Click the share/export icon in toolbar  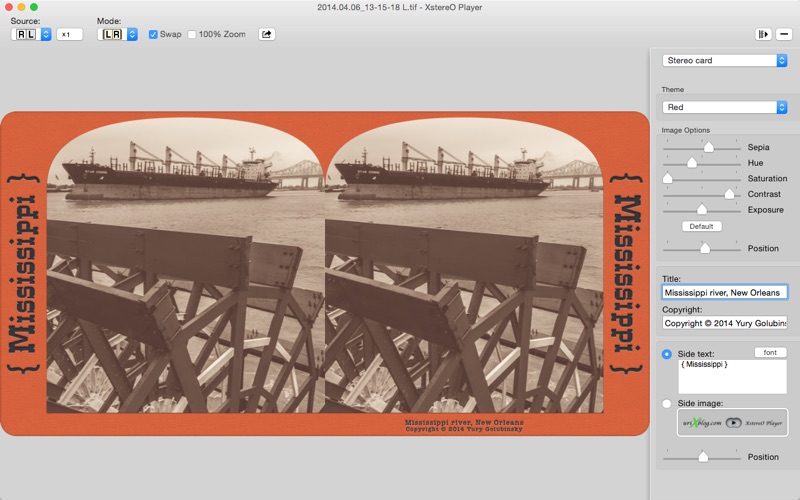click(x=266, y=34)
